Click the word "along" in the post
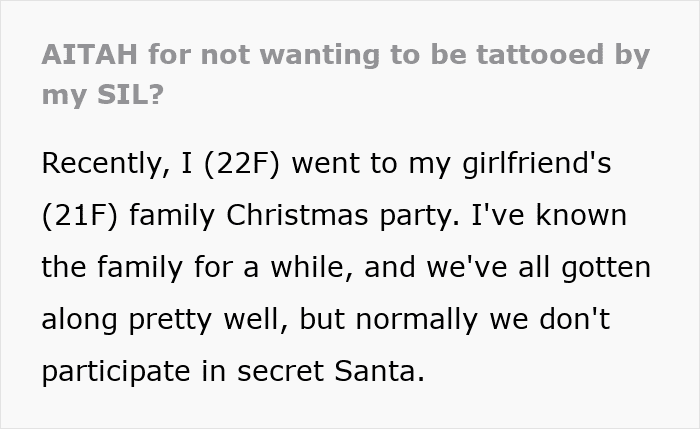Screen dimensions: 700x429 coord(80,319)
